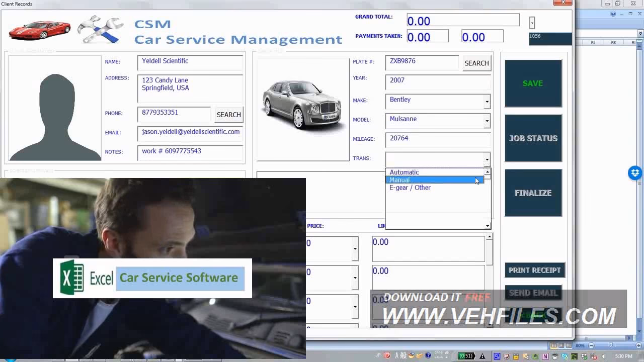Click the red circular tray icon

tap(387, 355)
